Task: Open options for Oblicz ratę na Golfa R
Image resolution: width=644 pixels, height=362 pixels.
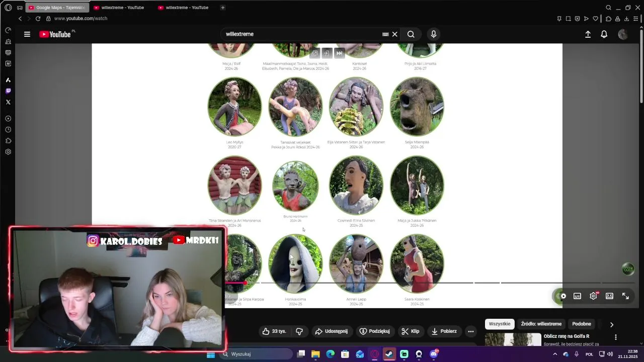Action: (615, 337)
